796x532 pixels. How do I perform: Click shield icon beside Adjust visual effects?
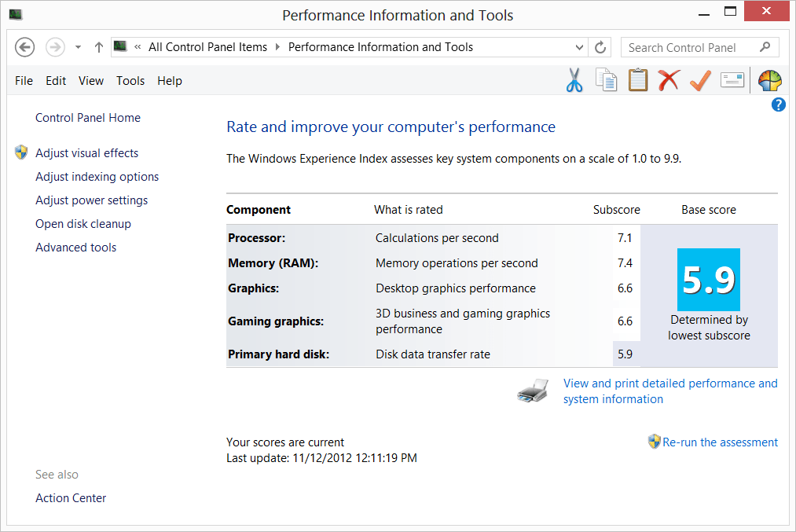(21, 152)
